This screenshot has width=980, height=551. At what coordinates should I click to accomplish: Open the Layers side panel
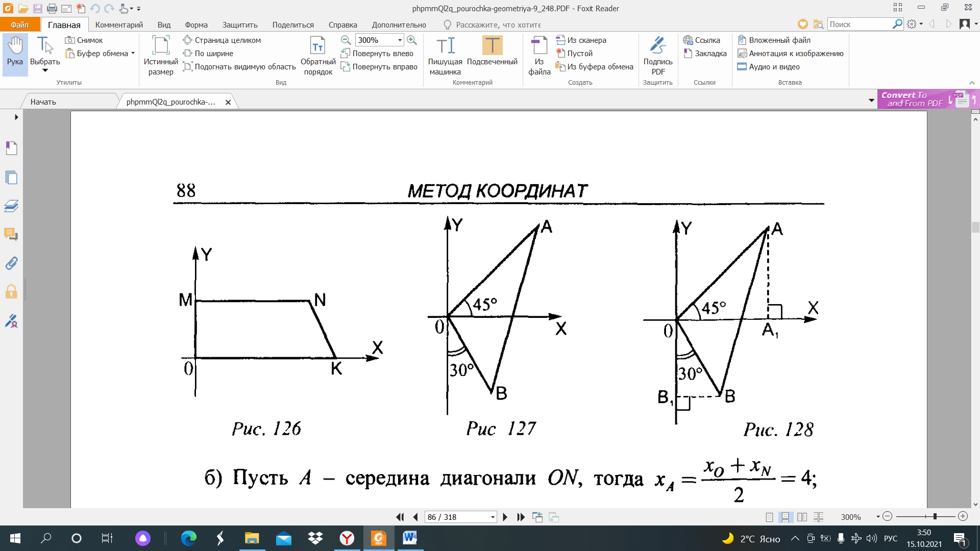click(11, 206)
